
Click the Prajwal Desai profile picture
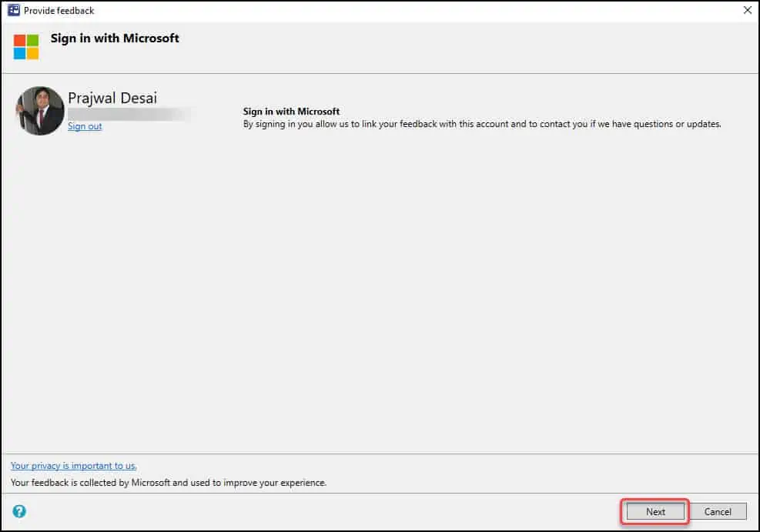tap(40, 111)
